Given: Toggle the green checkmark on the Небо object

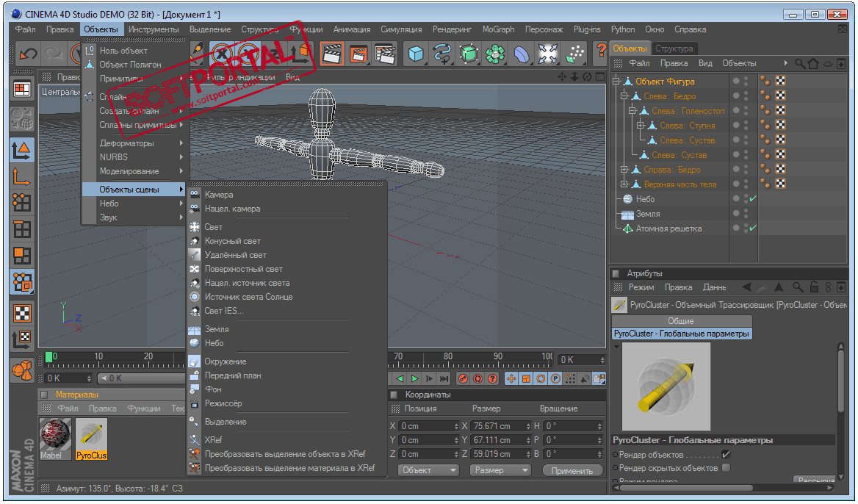Looking at the screenshot, I should (x=754, y=198).
